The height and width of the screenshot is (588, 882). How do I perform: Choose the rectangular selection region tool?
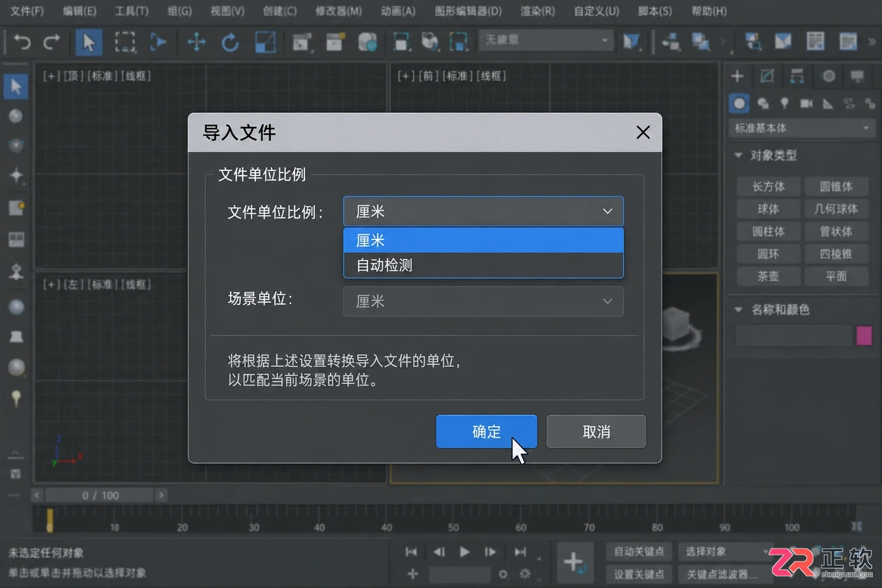pyautogui.click(x=125, y=42)
